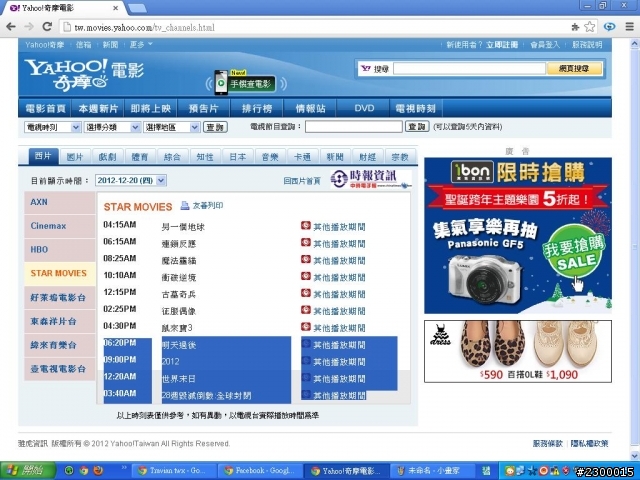
Task: Click the 網頁搜尋 search button
Action: (574, 69)
